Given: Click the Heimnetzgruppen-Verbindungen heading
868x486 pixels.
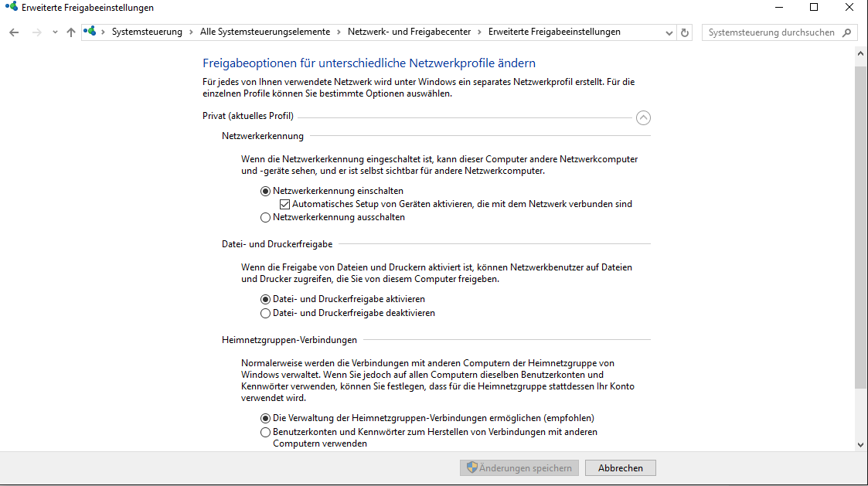Looking at the screenshot, I should tap(290, 340).
